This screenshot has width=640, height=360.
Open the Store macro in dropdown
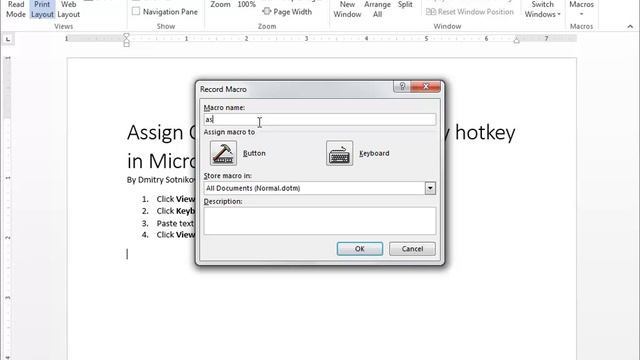[x=430, y=188]
